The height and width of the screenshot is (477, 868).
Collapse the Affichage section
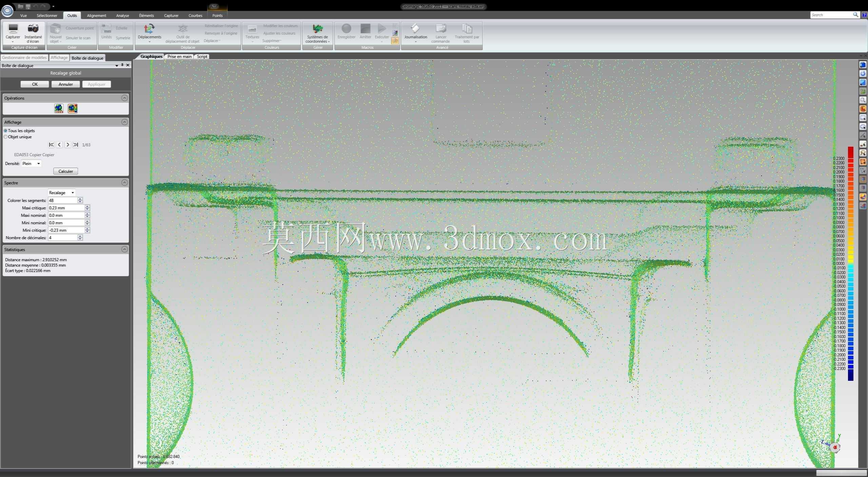tap(124, 122)
